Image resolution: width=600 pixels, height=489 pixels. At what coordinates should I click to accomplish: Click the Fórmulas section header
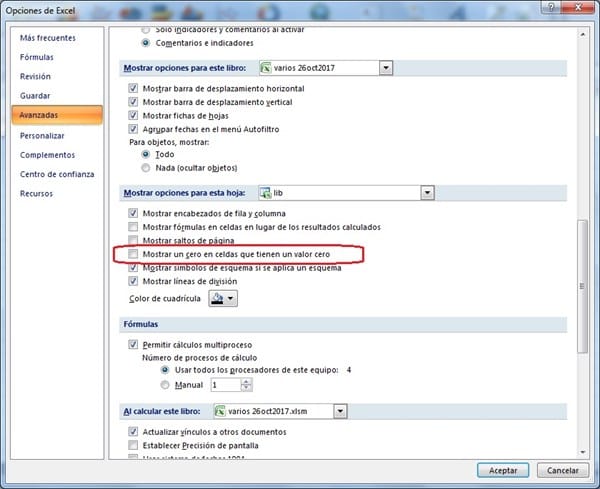[x=141, y=324]
